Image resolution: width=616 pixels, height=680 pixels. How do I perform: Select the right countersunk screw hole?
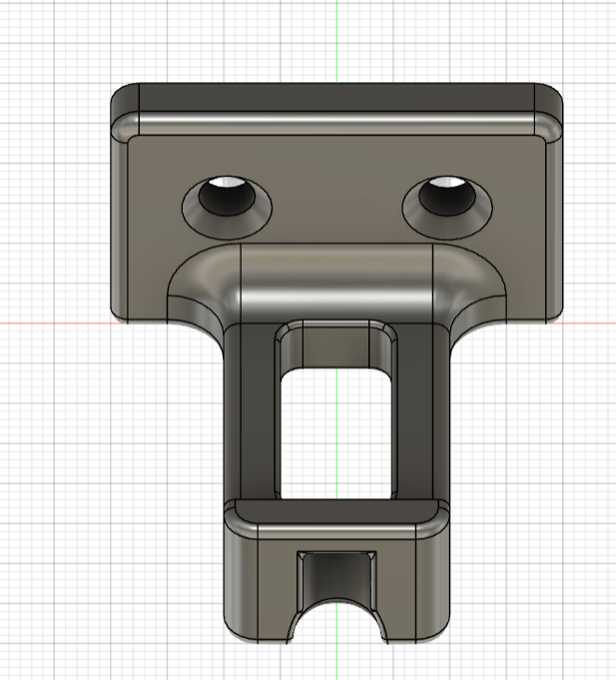pyautogui.click(x=447, y=207)
